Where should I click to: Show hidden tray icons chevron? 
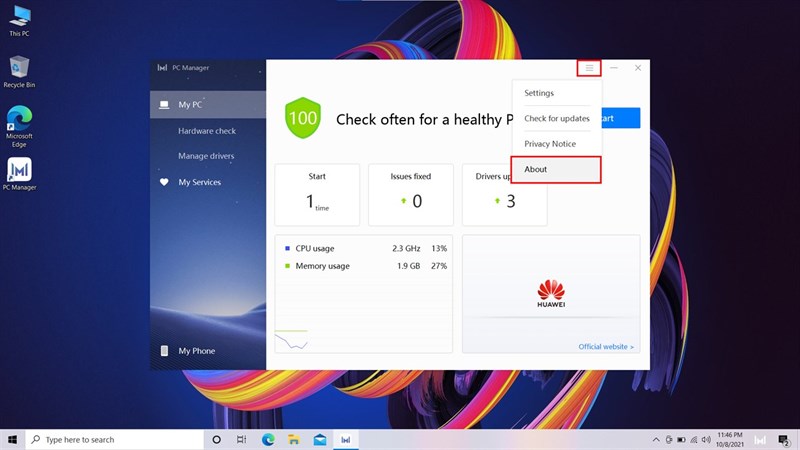pos(656,439)
